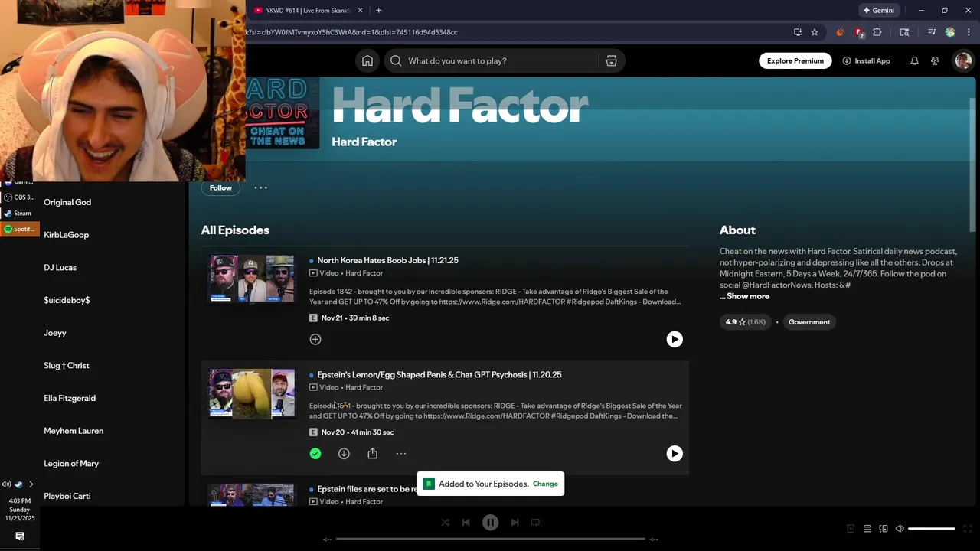
Task: Mute volume via speaker icon
Action: pyautogui.click(x=900, y=529)
